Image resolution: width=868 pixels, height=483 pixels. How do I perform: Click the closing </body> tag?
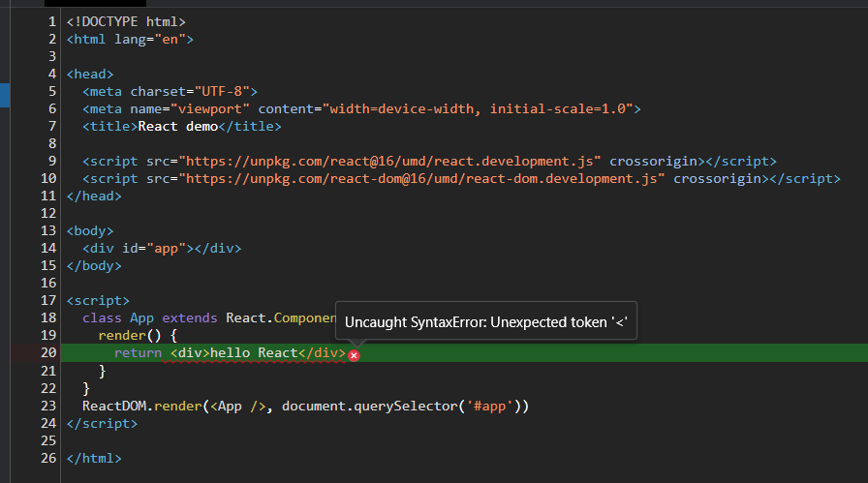point(94,265)
